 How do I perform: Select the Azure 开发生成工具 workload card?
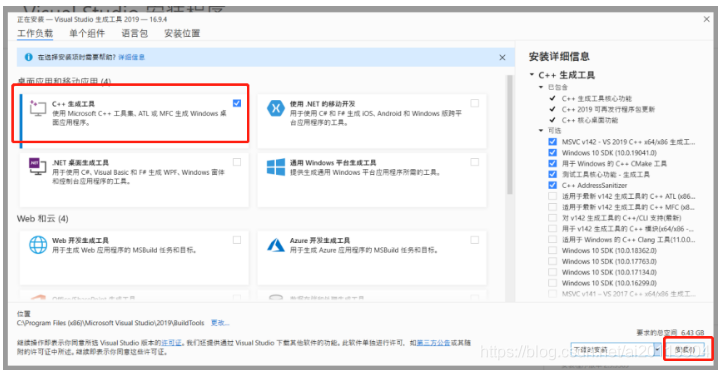point(372,257)
